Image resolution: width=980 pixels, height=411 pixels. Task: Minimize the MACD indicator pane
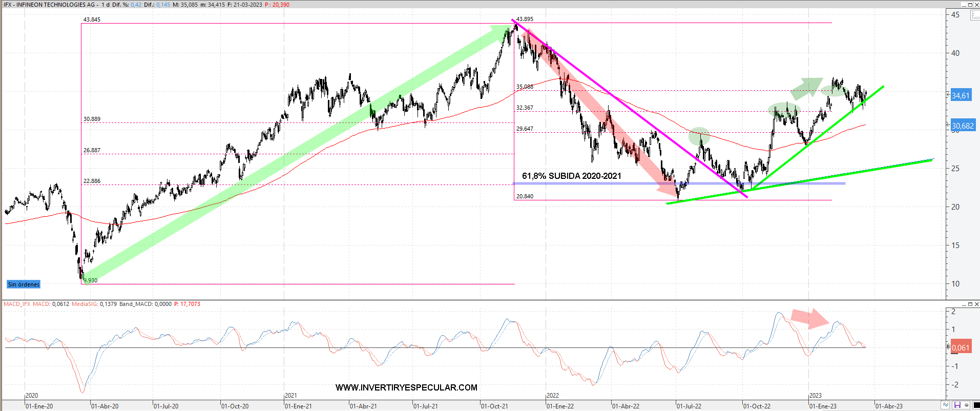[x=963, y=304]
